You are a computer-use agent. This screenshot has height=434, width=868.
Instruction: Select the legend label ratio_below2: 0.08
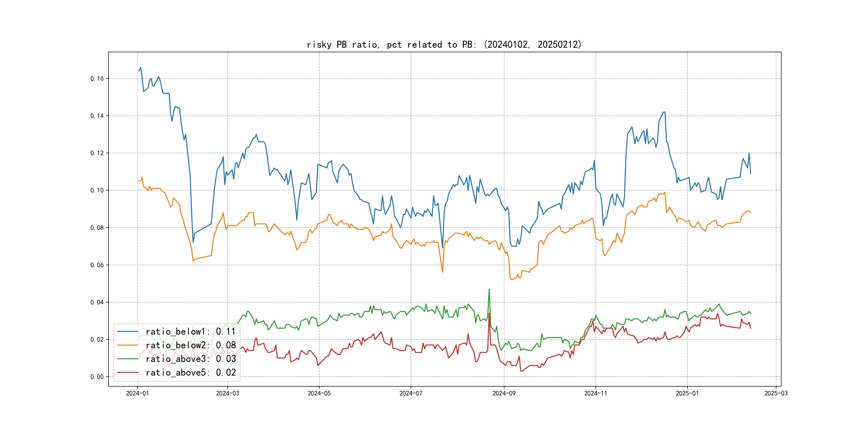(190, 345)
